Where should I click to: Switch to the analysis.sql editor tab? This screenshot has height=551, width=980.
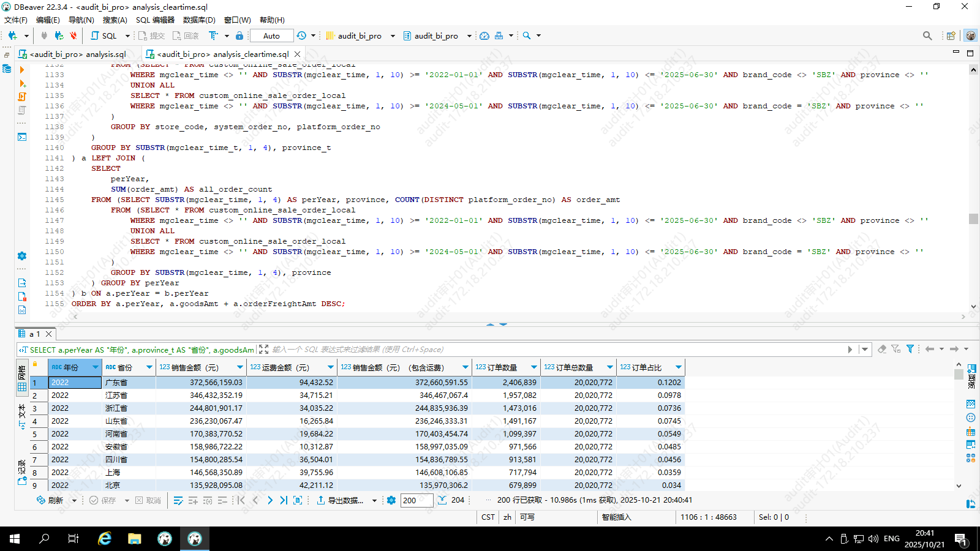coord(78,54)
